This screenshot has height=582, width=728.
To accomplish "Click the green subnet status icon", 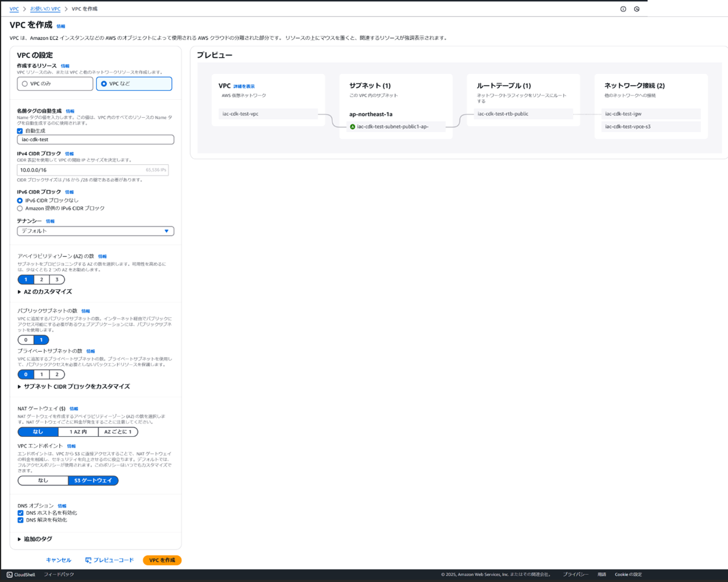I will [353, 127].
